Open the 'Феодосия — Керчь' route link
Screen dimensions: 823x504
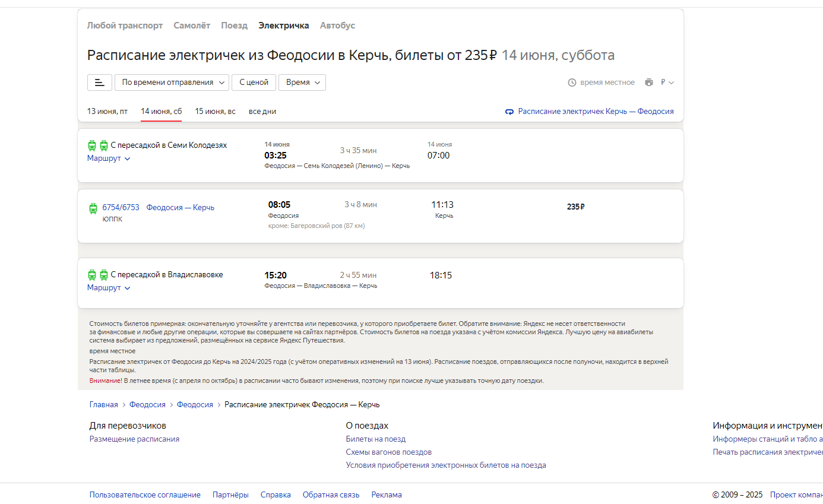[x=181, y=208]
